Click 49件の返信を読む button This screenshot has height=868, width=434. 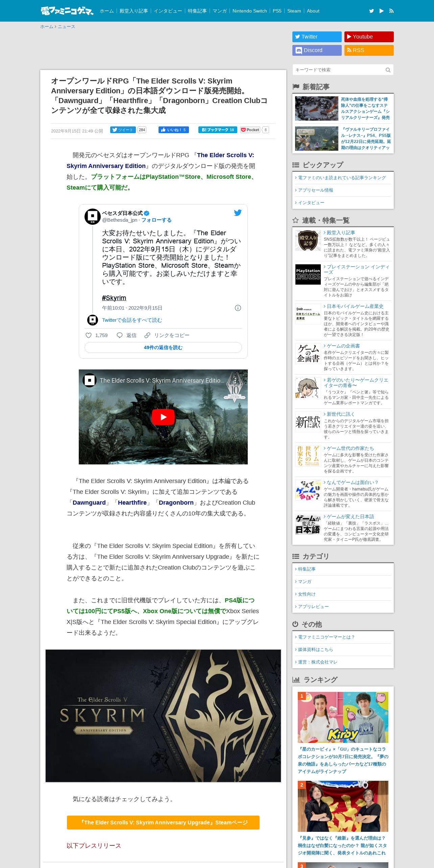click(163, 347)
